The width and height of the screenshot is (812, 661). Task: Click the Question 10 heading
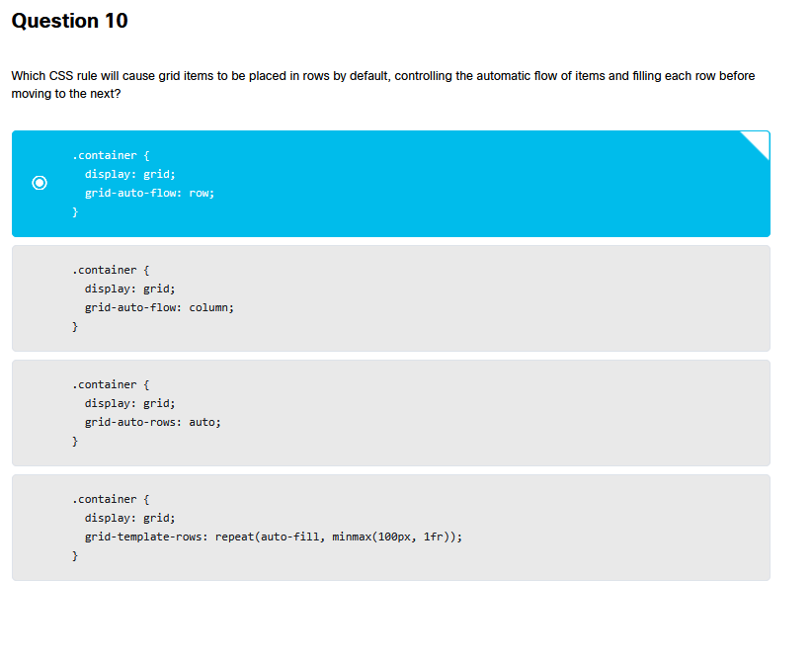(69, 21)
